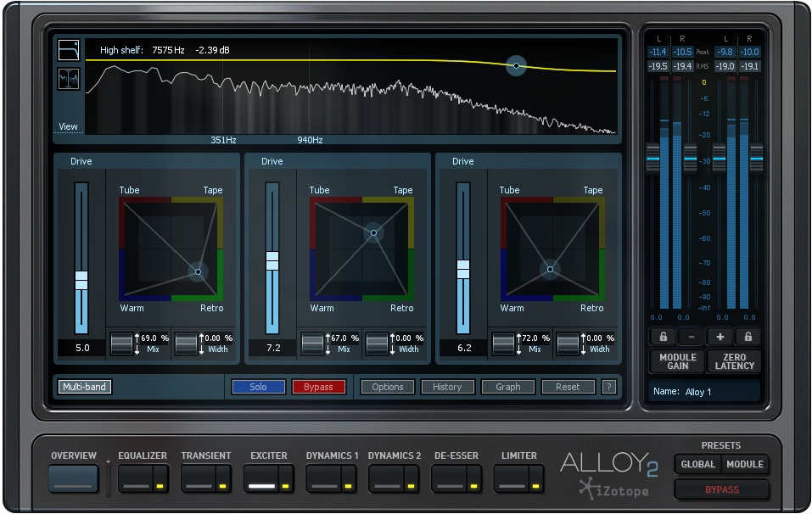Click the third band Width stepper arrows
Viewport: 812px width, 514px height.
click(x=583, y=344)
